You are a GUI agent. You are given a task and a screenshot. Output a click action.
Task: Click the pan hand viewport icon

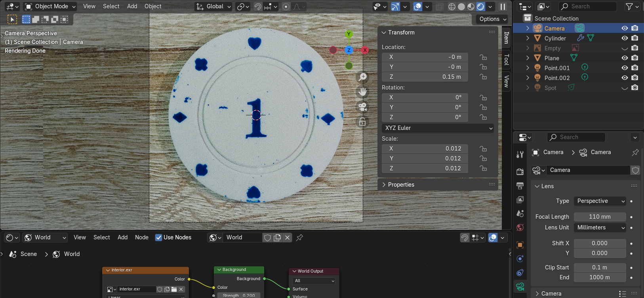pyautogui.click(x=362, y=92)
